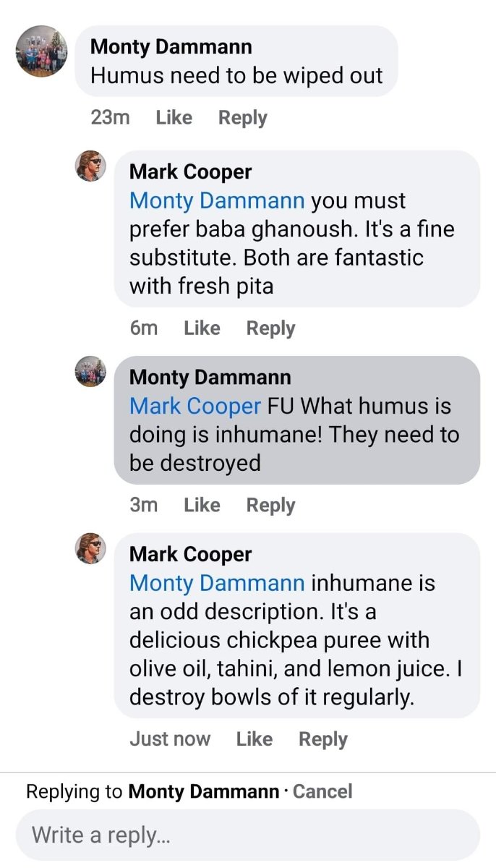Viewport: 496px width, 868px height.
Task: Click blue Monty Dammann mention in latest reply
Action: pos(216,583)
